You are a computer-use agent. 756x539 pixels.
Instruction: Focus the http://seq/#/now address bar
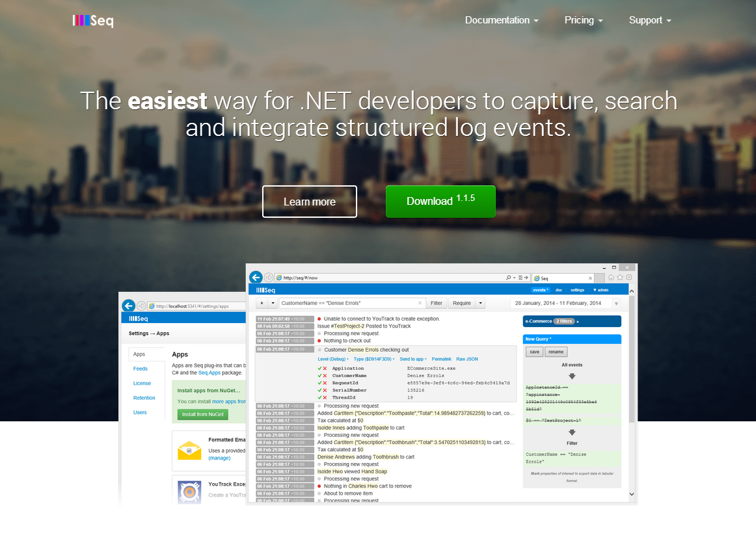tap(388, 278)
